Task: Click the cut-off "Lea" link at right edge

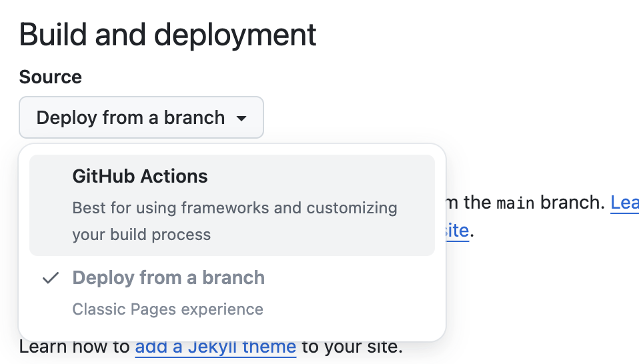Action: pyautogui.click(x=624, y=203)
